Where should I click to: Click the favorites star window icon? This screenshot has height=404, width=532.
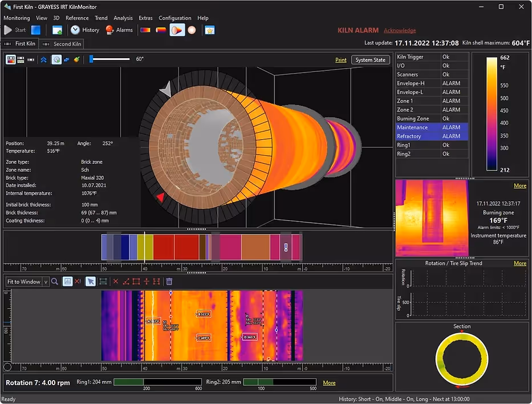coord(210,30)
